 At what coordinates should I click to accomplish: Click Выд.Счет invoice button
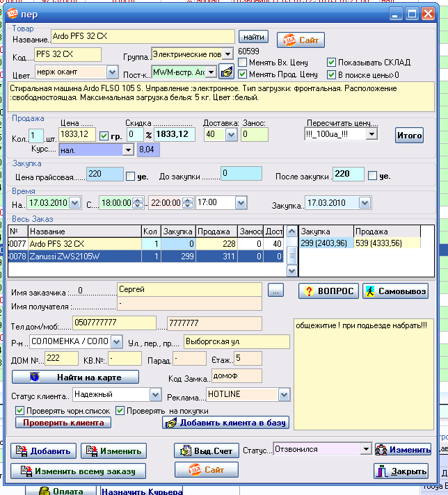coord(207,451)
